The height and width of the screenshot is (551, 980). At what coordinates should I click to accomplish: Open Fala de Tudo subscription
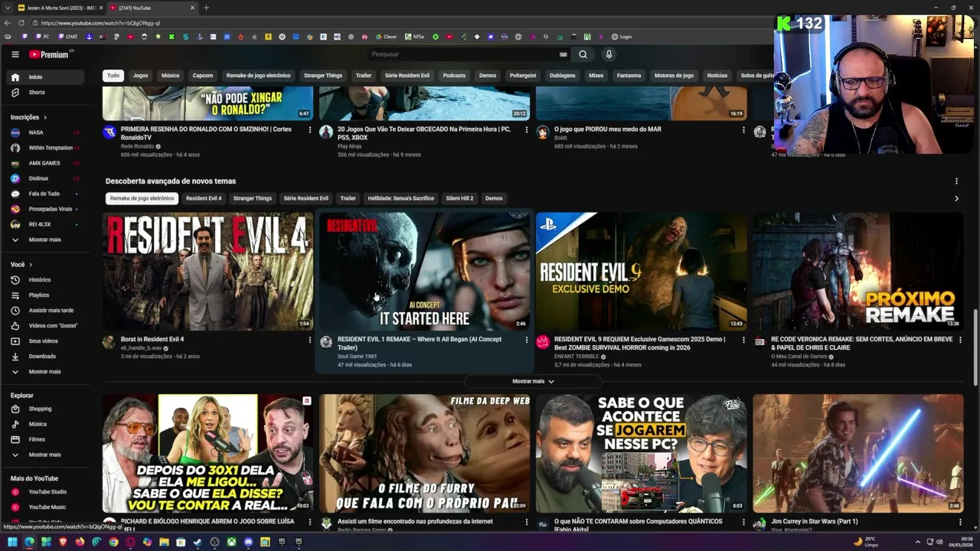coord(46,194)
